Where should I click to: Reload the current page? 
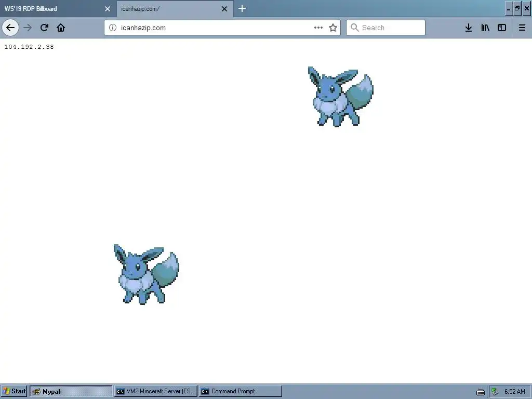pyautogui.click(x=44, y=28)
